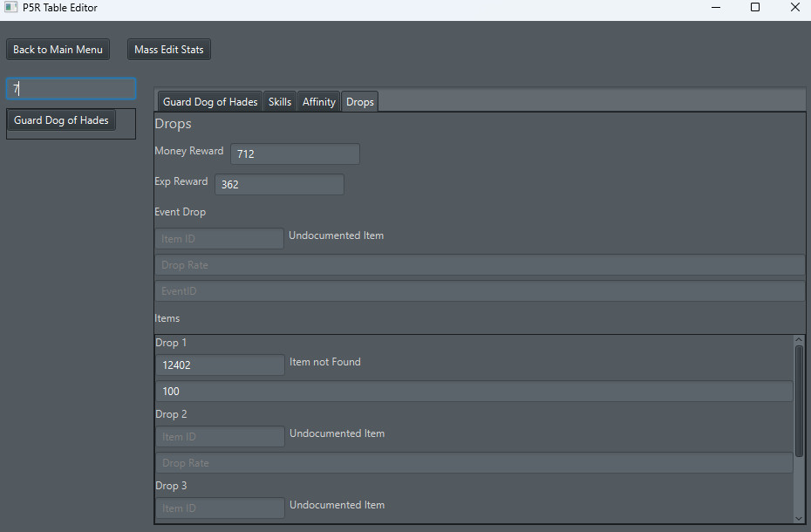Click the Drop 2 Item ID field
The width and height of the screenshot is (811, 532).
(220, 436)
